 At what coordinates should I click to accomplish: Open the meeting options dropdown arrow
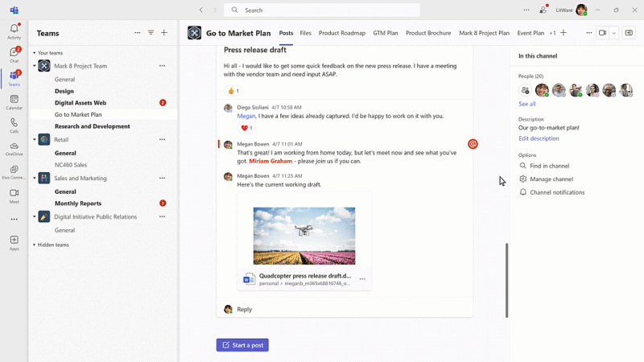pos(613,33)
